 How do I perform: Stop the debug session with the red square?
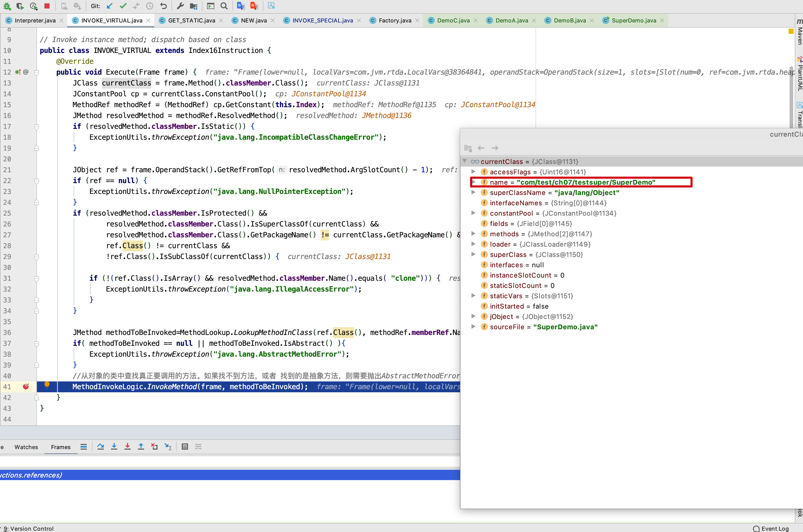(x=47, y=6)
